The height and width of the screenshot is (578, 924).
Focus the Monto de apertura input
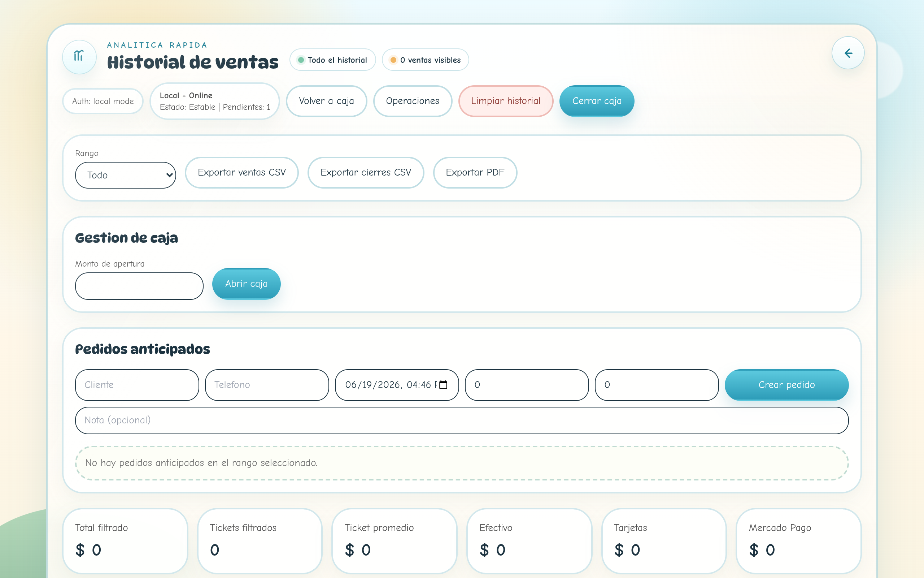[x=139, y=286]
